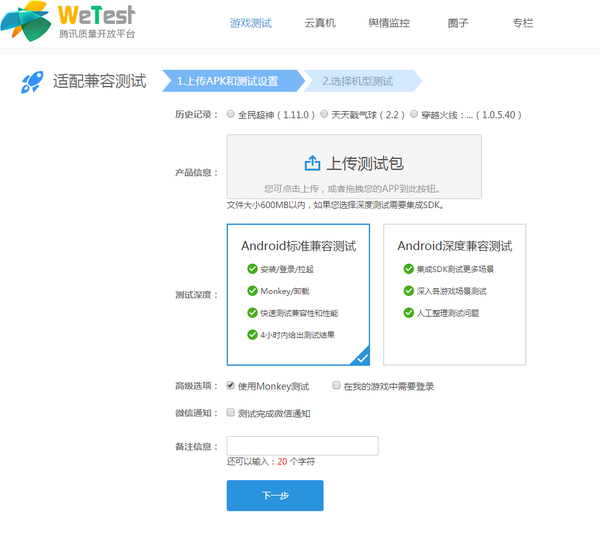Image resolution: width=600 pixels, height=537 pixels.
Task: Click the 历史记录 label
Action: click(196, 114)
